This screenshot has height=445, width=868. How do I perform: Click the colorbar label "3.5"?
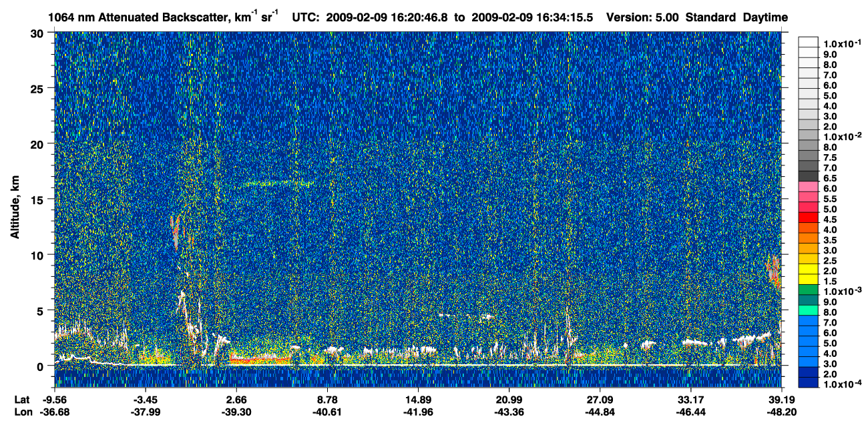click(x=831, y=240)
